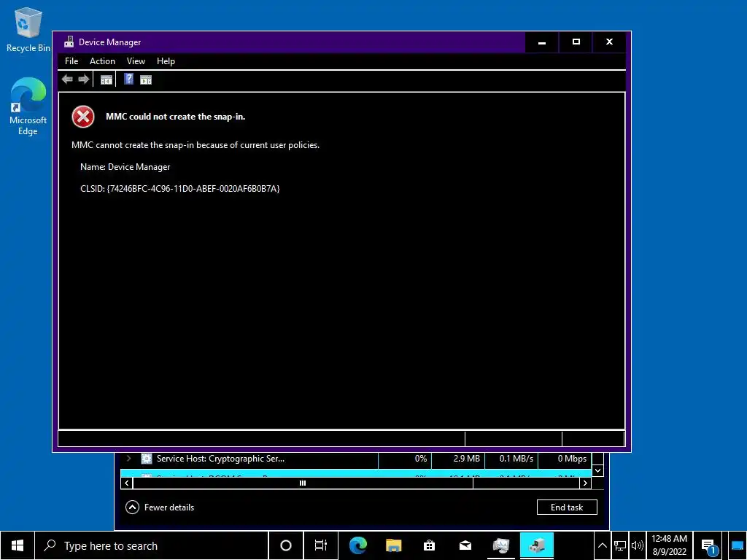Open Mail app from the taskbar
The image size is (747, 560).
465,545
